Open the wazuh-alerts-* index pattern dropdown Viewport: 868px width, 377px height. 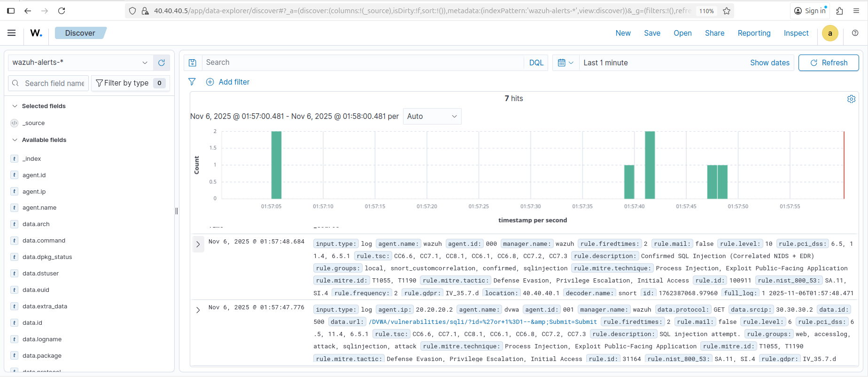tap(80, 63)
